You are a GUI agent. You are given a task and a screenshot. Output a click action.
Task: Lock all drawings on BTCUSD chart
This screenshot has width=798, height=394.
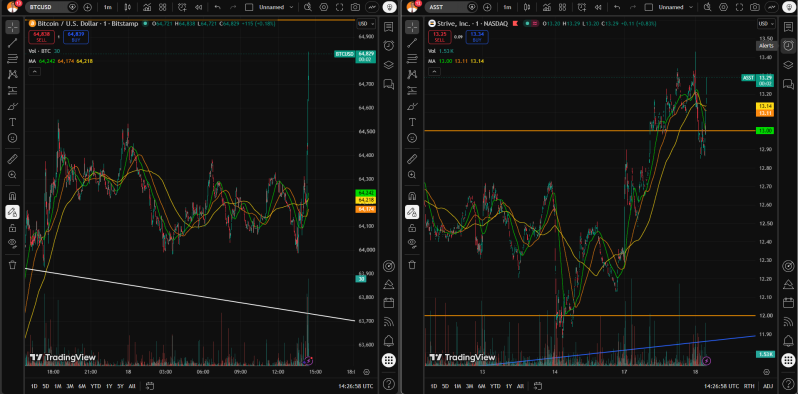point(13,228)
